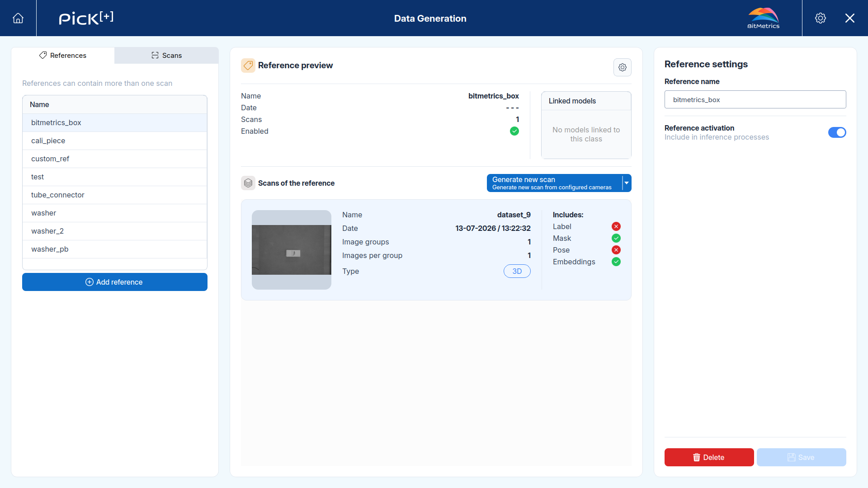Click the Pick[+] logo
868x488 pixels.
(x=86, y=18)
